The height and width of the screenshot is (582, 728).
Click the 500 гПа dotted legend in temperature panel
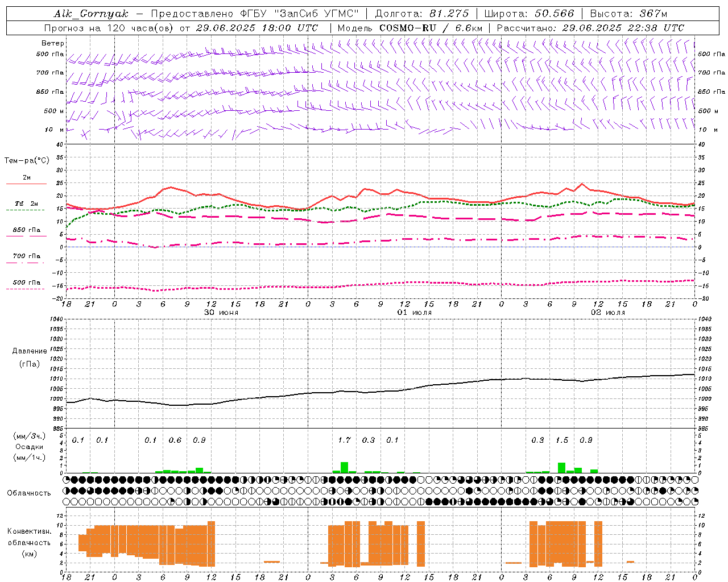[x=26, y=282]
